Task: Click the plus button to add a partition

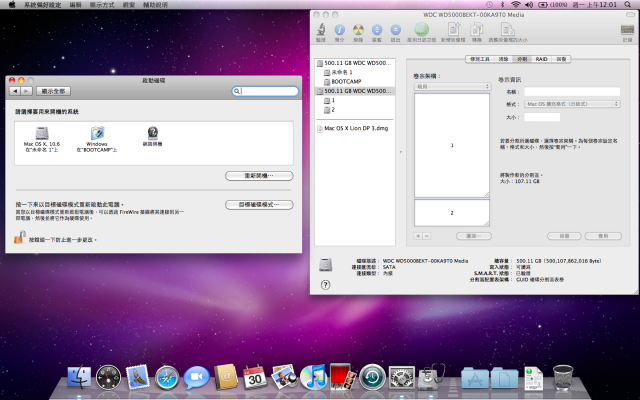Action: (418, 236)
